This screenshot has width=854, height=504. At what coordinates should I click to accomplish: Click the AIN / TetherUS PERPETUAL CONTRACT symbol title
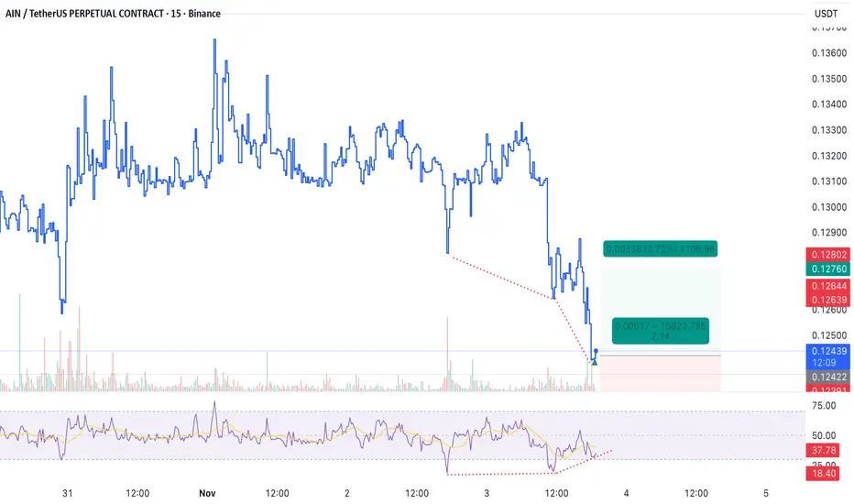tap(113, 14)
